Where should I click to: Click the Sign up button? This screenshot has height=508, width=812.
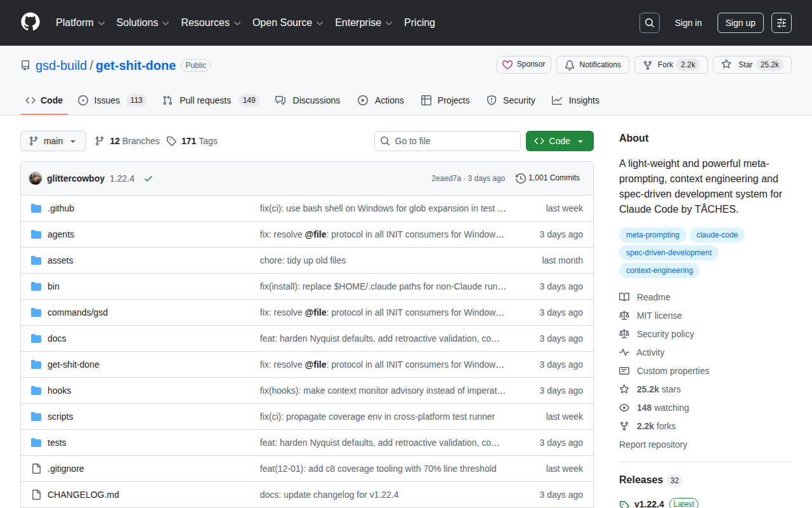pos(740,22)
